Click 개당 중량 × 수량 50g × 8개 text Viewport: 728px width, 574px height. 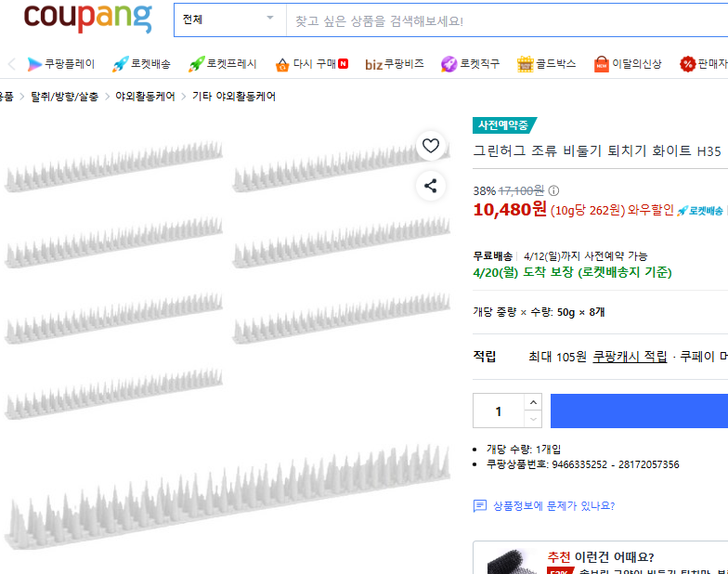click(539, 312)
